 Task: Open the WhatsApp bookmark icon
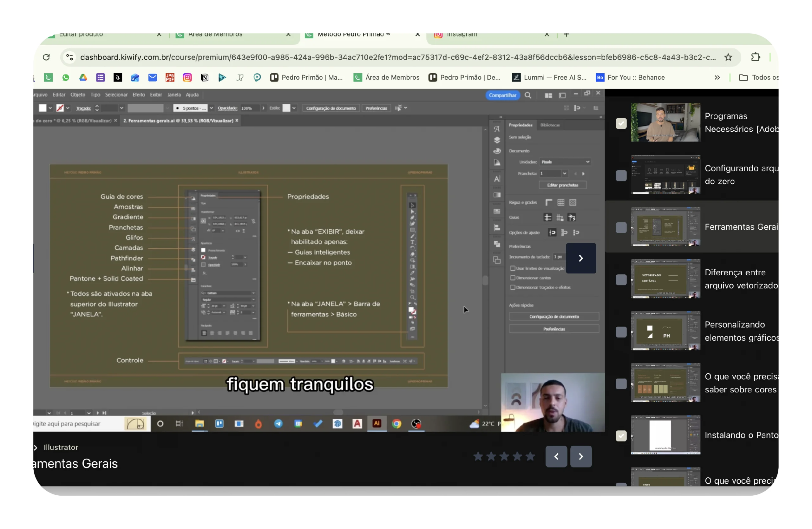pos(66,77)
